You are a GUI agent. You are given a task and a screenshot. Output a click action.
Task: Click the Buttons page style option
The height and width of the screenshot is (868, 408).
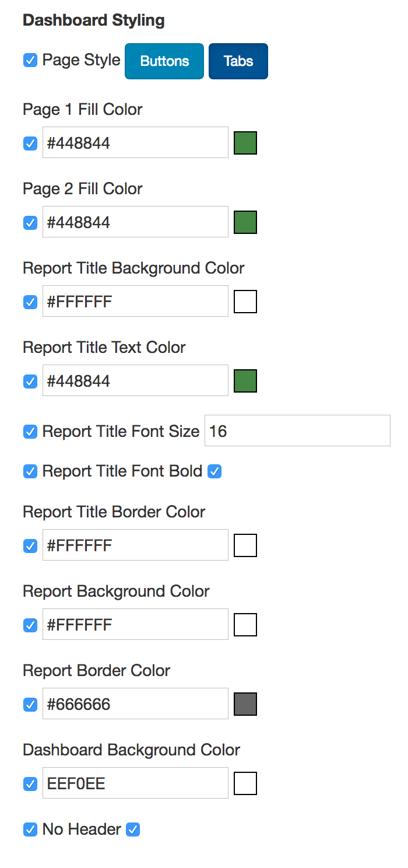[164, 61]
